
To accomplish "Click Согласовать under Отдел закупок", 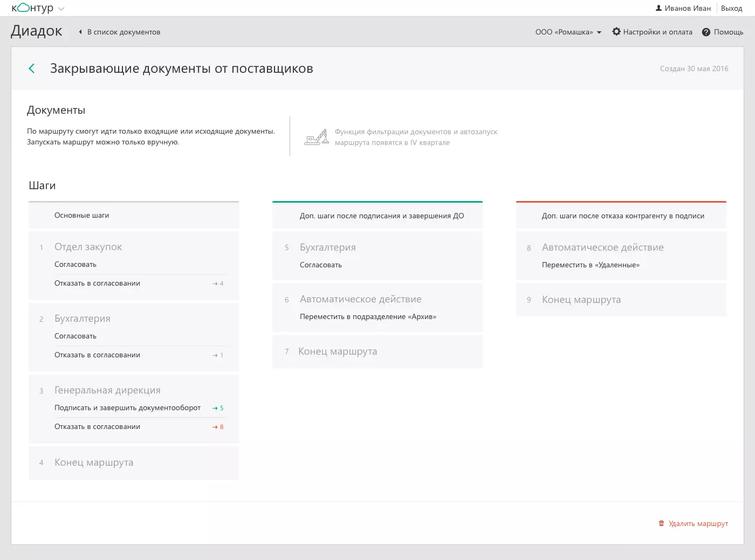I will click(x=75, y=264).
